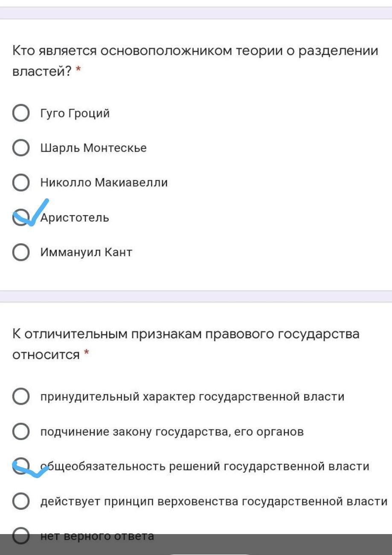This screenshot has width=392, height=555.
Task: Pick the Аристотель radio button
Action: coord(21,218)
